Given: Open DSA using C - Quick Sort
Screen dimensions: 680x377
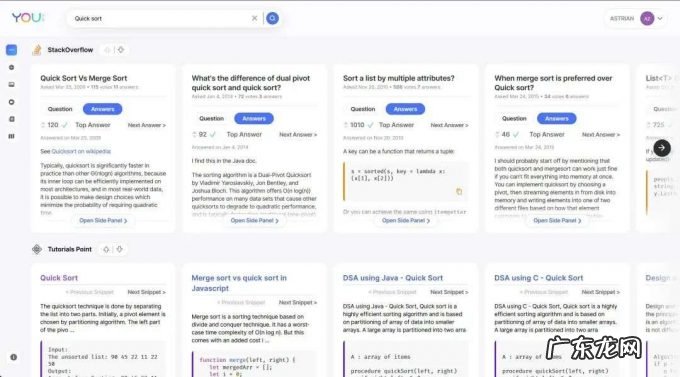Looking at the screenshot, I should 539,278.
